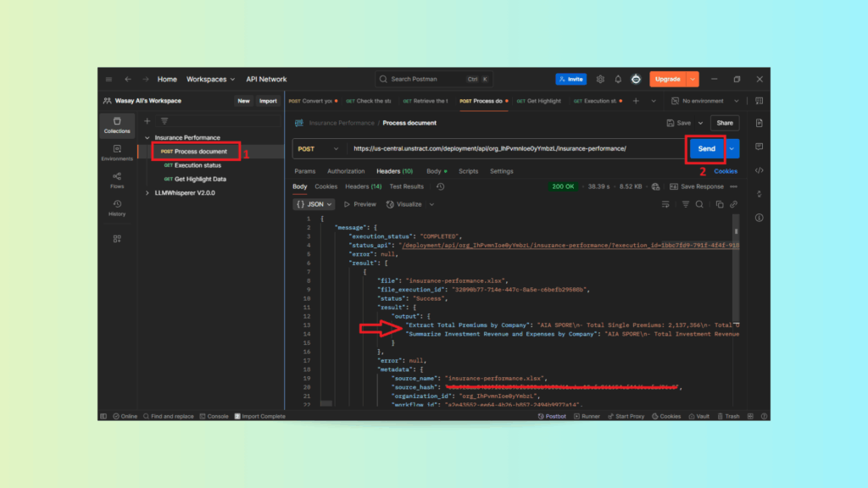Viewport: 868px width, 488px height.
Task: Open the request info pane icon
Action: [x=759, y=218]
